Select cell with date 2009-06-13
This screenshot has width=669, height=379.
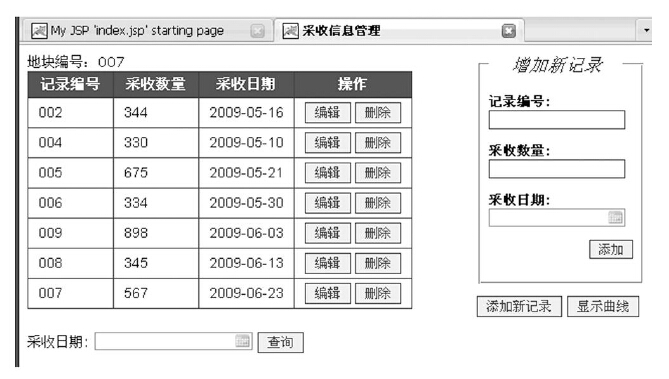pos(246,263)
